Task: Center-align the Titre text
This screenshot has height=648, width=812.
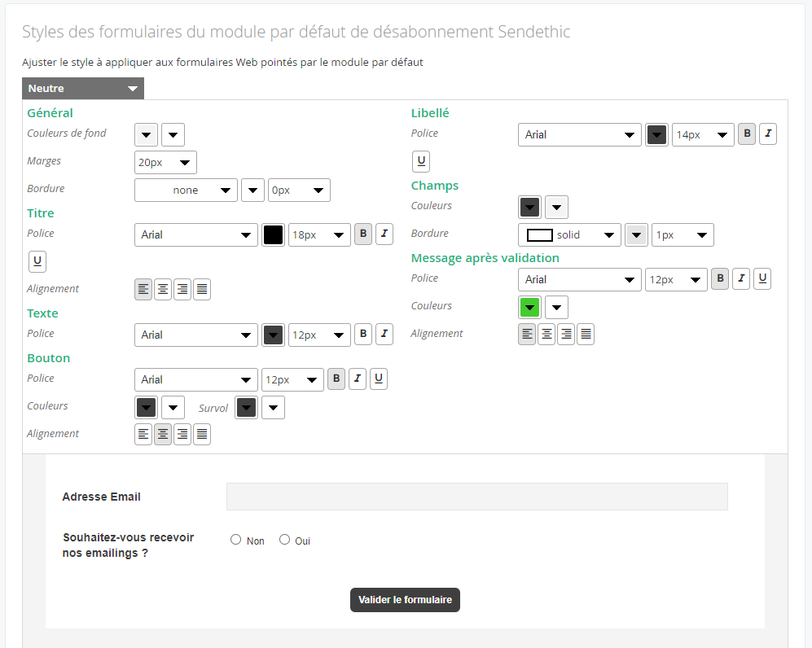Action: (x=163, y=289)
